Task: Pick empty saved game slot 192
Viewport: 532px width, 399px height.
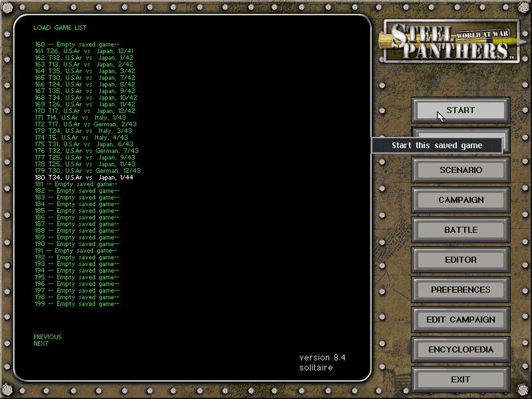Action: click(77, 257)
